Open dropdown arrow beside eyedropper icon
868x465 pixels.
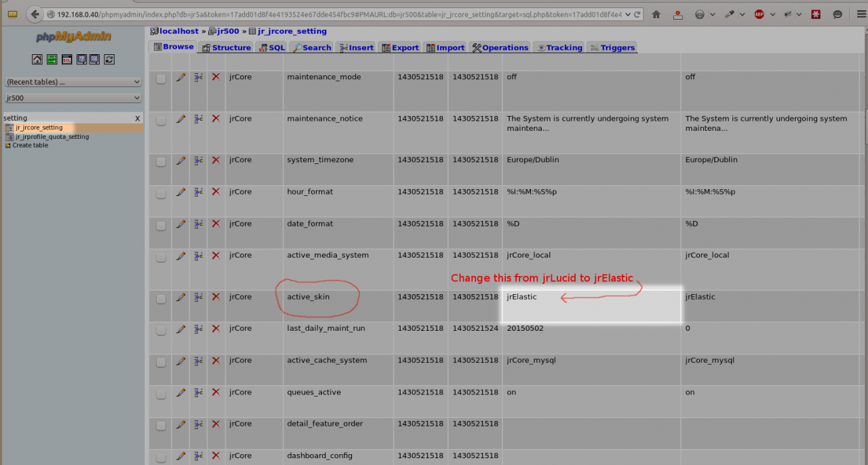click(x=742, y=14)
